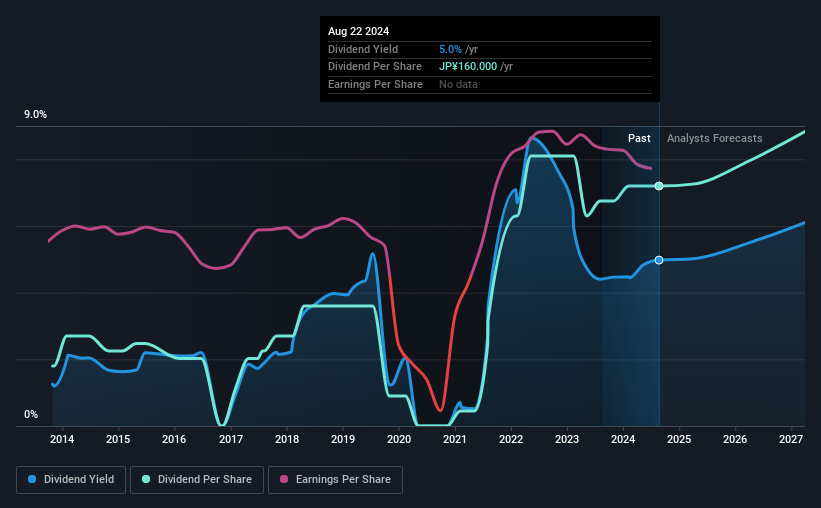
Task: Click the tooltip Dividend Per Share row label
Action: (375, 67)
